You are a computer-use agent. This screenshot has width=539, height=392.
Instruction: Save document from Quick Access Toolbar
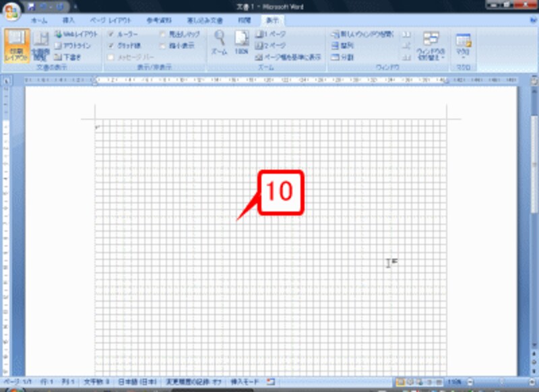32,7
